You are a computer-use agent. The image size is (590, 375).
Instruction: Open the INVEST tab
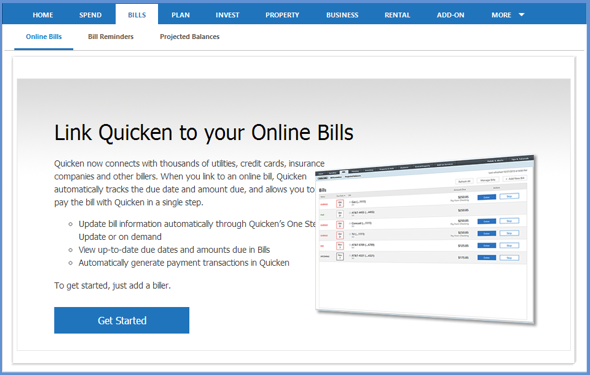pyautogui.click(x=227, y=15)
